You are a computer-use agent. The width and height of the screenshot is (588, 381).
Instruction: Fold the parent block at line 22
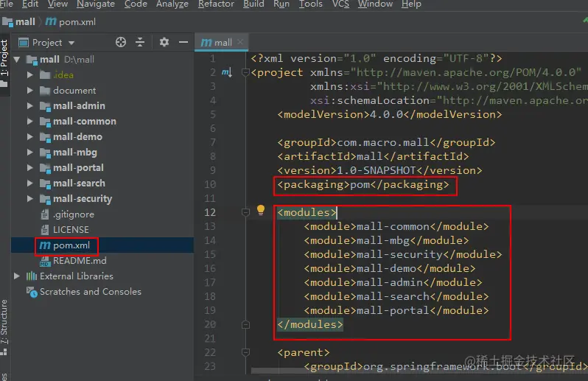[x=245, y=352]
